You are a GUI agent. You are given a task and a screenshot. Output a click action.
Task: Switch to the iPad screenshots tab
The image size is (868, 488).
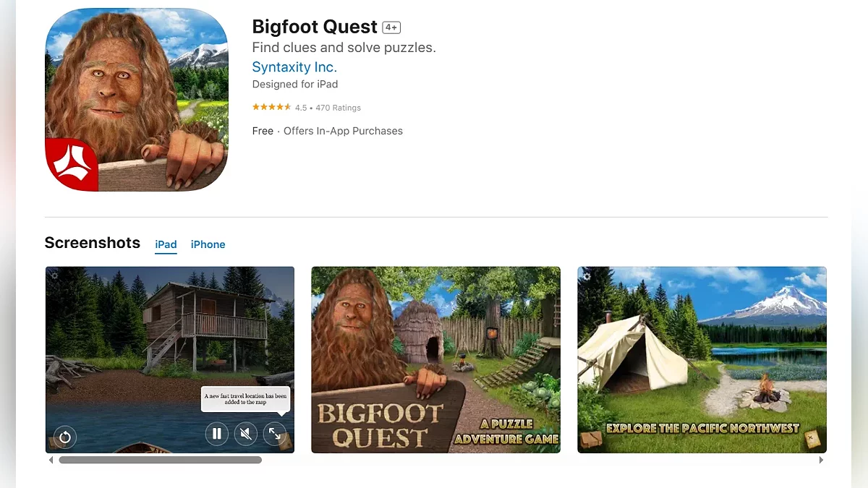tap(166, 244)
